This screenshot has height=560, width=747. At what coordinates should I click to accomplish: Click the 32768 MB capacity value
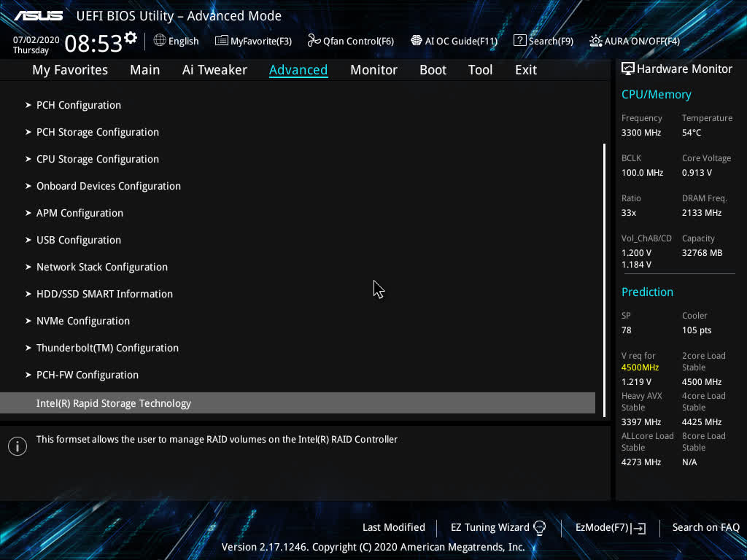702,253
